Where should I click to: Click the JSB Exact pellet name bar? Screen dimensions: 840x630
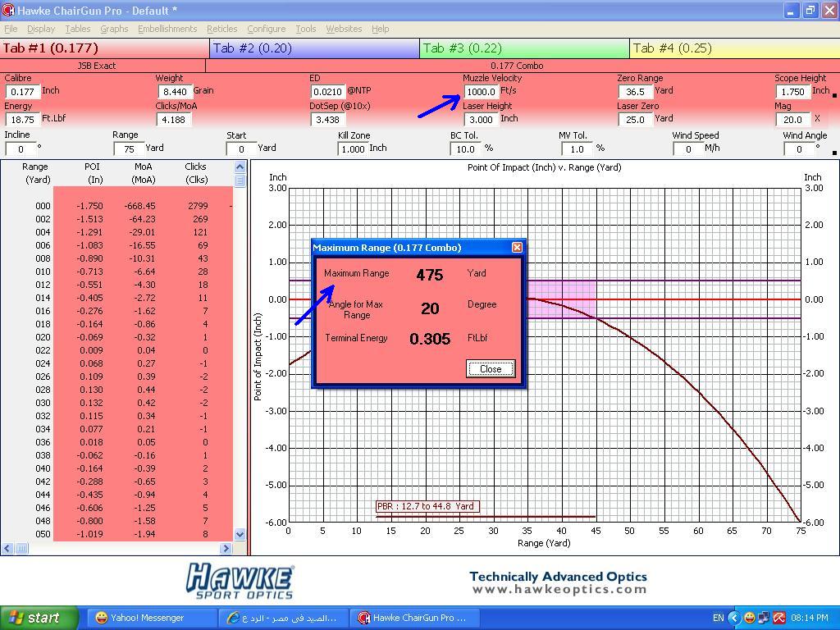(103, 66)
